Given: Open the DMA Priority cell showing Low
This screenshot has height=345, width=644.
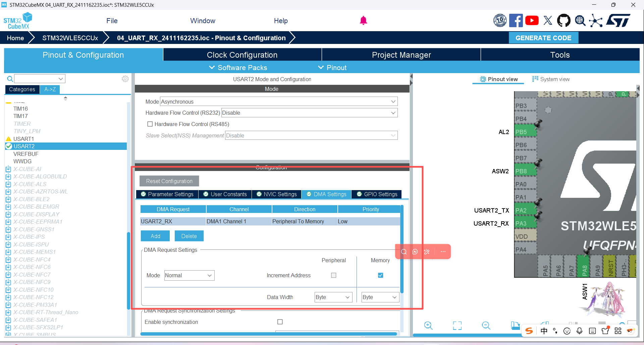Looking at the screenshot, I should pos(369,221).
